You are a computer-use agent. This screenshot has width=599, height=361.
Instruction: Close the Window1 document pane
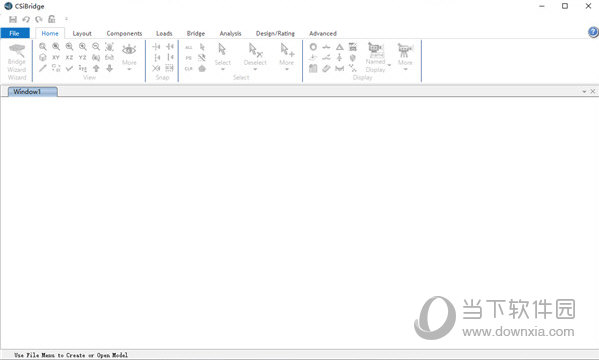[593, 91]
